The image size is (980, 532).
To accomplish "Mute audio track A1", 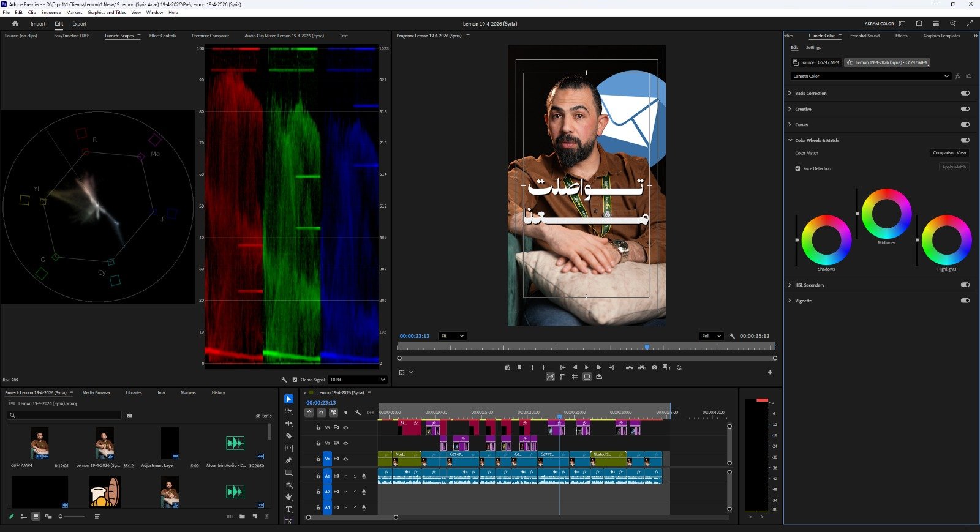I will [x=346, y=476].
